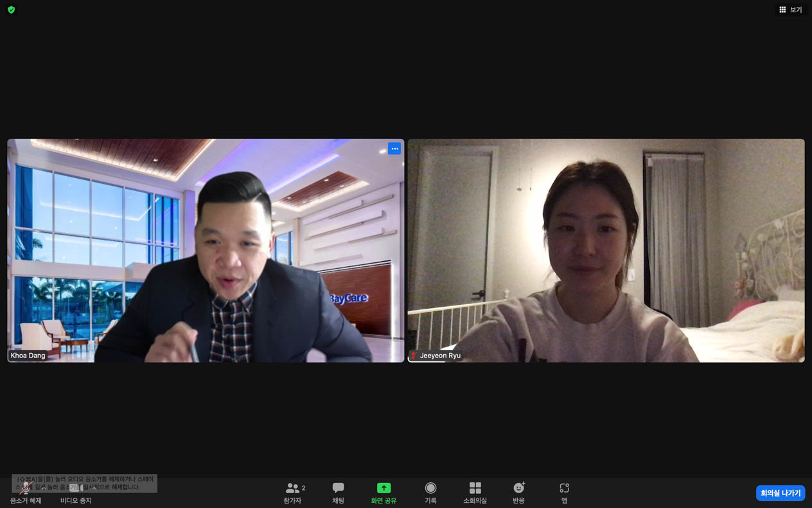The image size is (812, 508).
Task: Expand video options arrow beside camera
Action: (x=94, y=487)
